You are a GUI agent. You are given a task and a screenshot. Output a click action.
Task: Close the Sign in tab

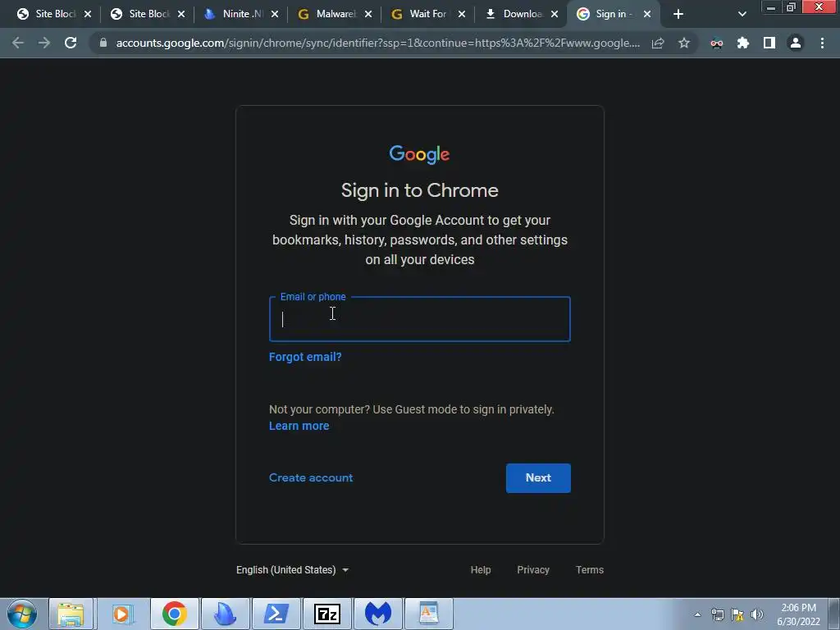point(647,14)
